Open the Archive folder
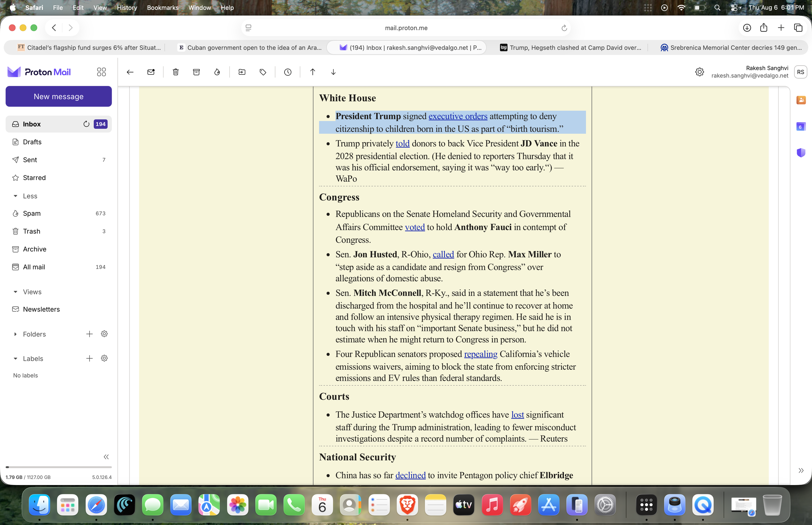The width and height of the screenshot is (812, 525). pyautogui.click(x=58, y=249)
